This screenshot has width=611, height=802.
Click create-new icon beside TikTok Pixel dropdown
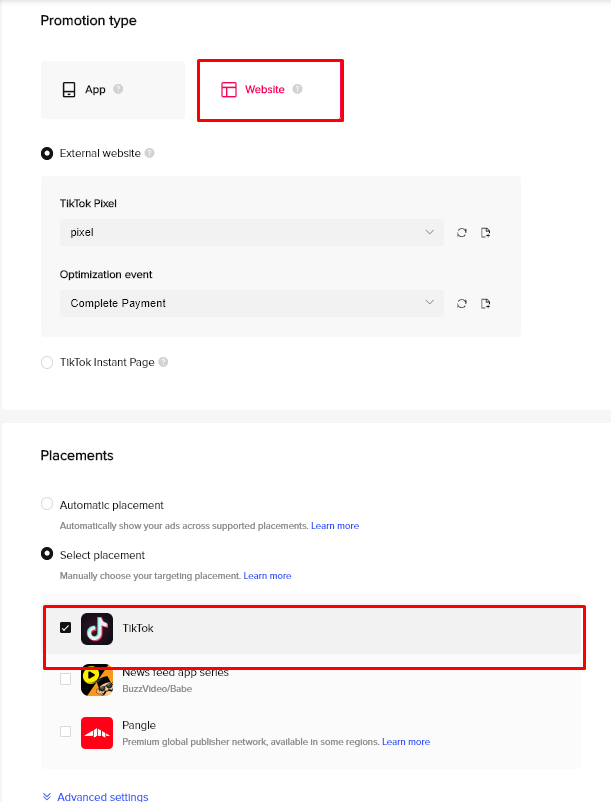tap(485, 233)
